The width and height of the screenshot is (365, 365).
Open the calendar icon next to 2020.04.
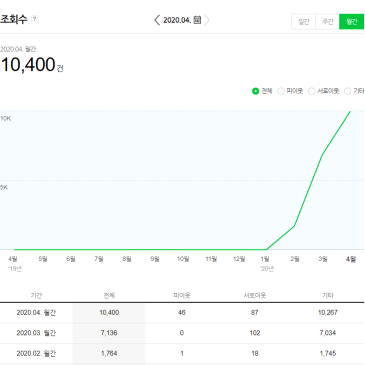197,20
